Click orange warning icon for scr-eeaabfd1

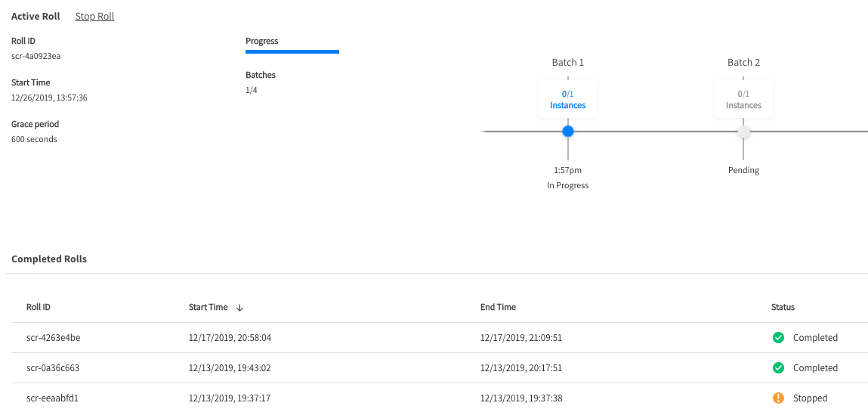[778, 398]
